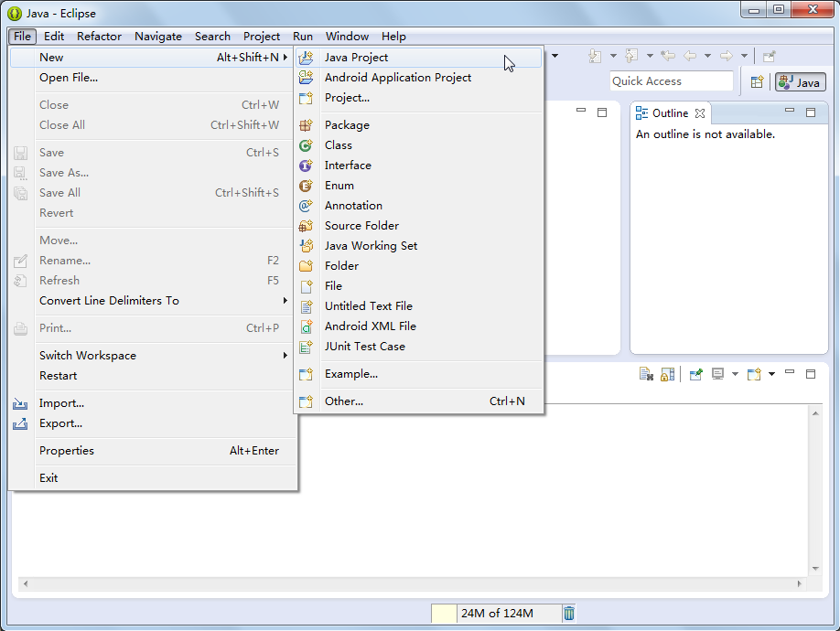The image size is (840, 631).
Task: Click the Pin Console icon
Action: pyautogui.click(x=696, y=374)
